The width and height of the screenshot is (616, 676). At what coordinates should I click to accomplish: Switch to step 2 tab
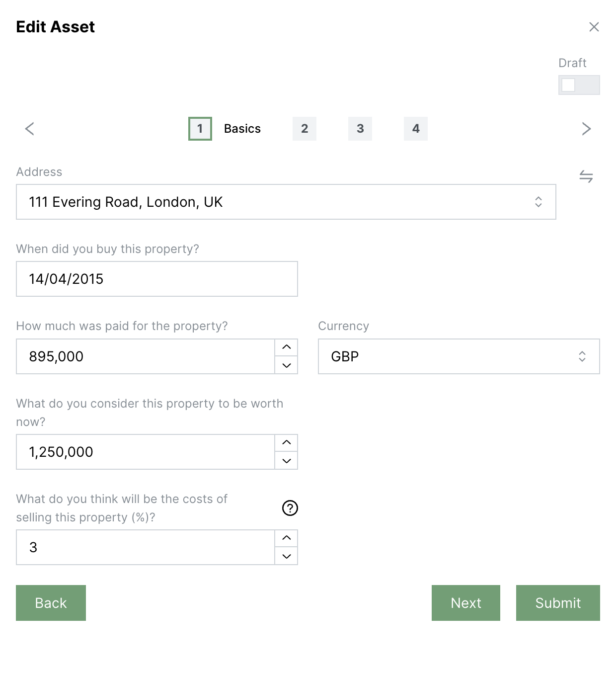pos(305,129)
